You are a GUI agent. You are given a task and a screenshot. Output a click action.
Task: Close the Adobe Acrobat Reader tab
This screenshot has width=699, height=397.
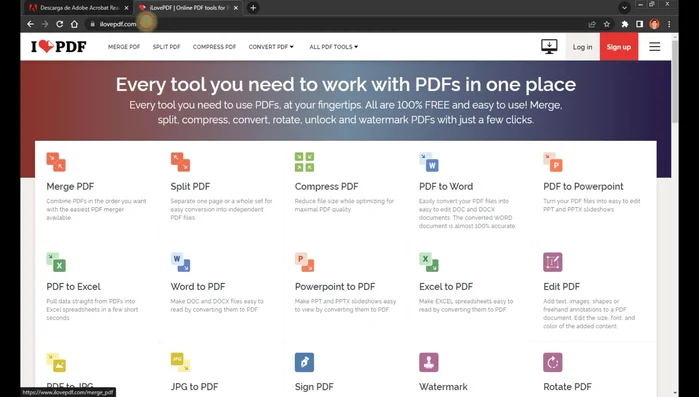click(x=127, y=8)
